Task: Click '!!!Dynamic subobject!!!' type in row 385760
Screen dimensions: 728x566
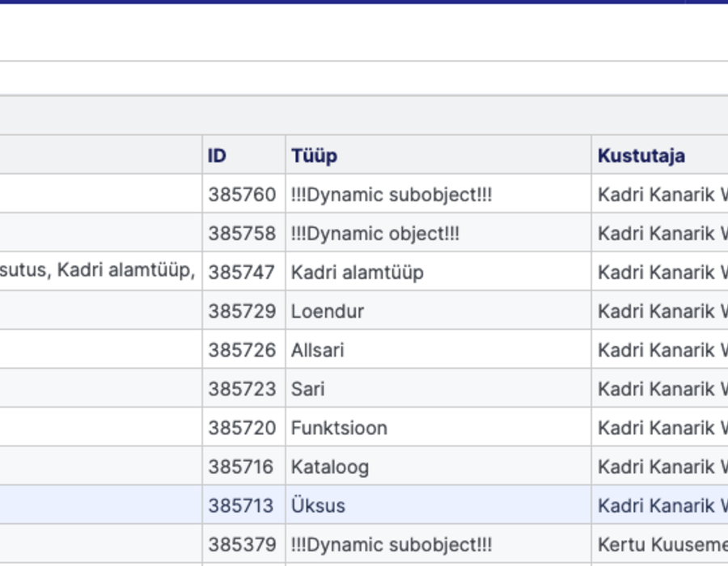Action: (x=438, y=194)
